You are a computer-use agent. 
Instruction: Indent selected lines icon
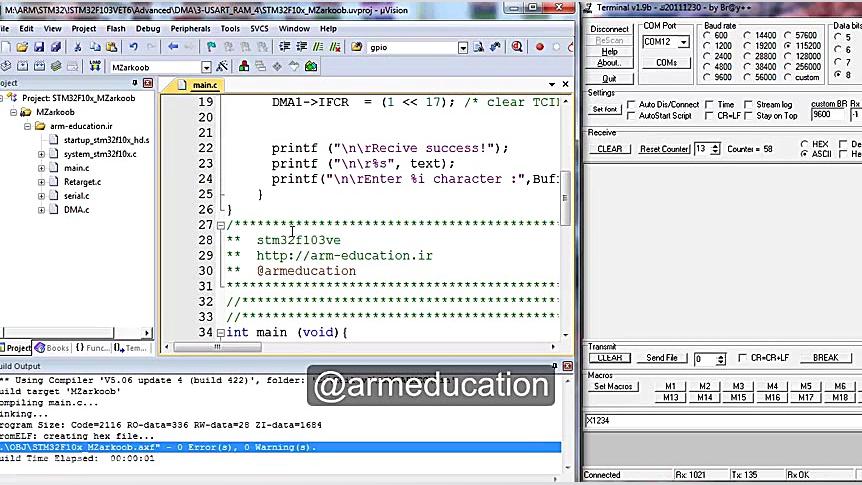(284, 47)
